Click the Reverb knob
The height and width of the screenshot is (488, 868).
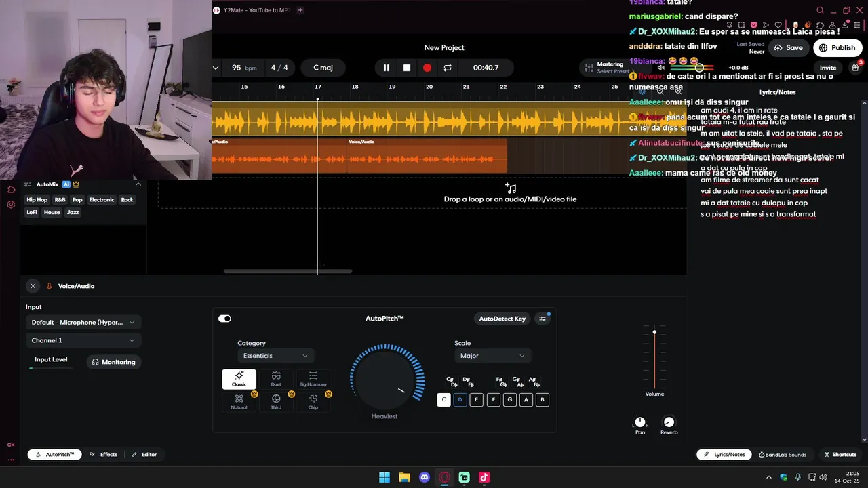click(669, 422)
